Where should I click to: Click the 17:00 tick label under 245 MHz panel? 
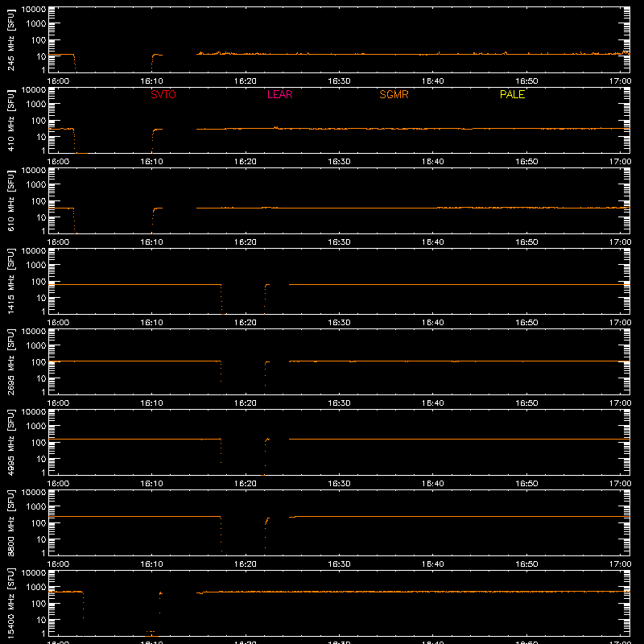pyautogui.click(x=620, y=81)
